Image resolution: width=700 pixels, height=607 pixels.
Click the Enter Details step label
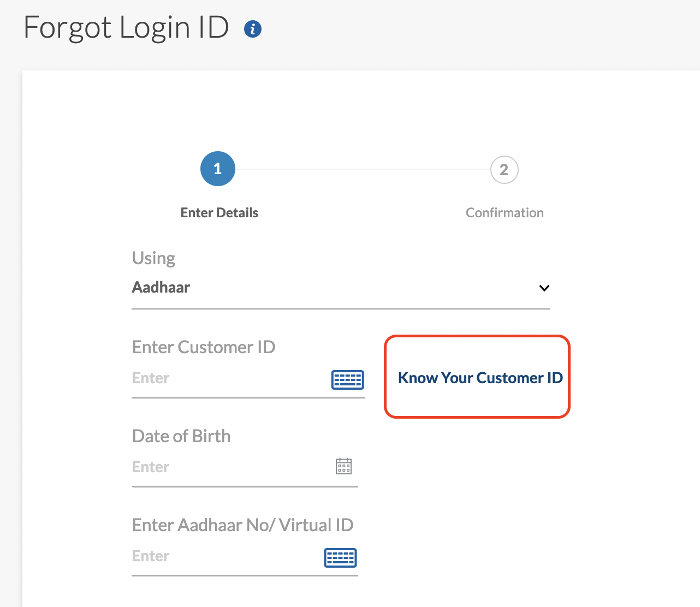tap(220, 213)
